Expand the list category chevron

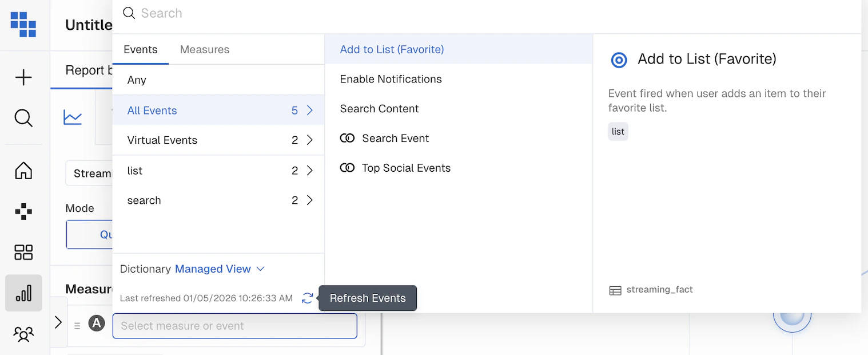(310, 171)
